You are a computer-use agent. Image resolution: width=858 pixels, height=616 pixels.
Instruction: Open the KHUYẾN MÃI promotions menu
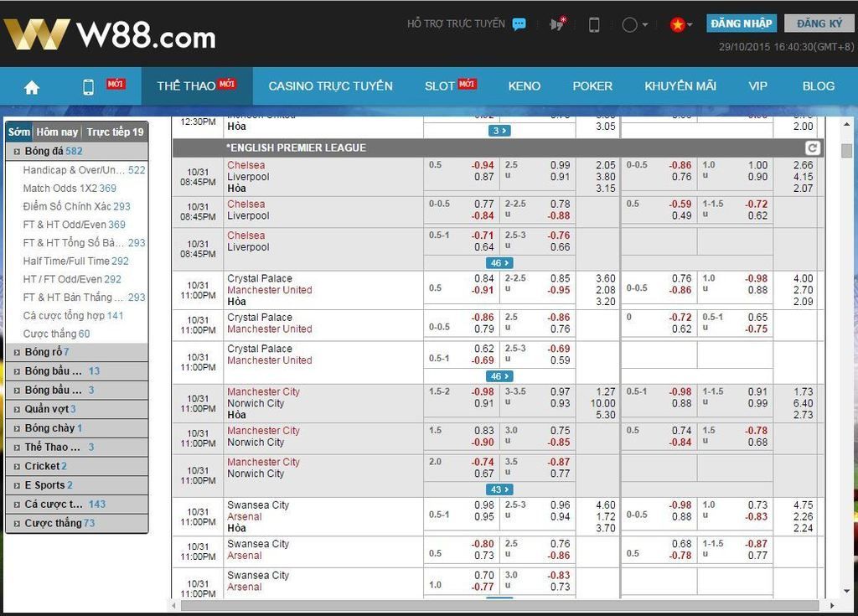click(x=680, y=86)
